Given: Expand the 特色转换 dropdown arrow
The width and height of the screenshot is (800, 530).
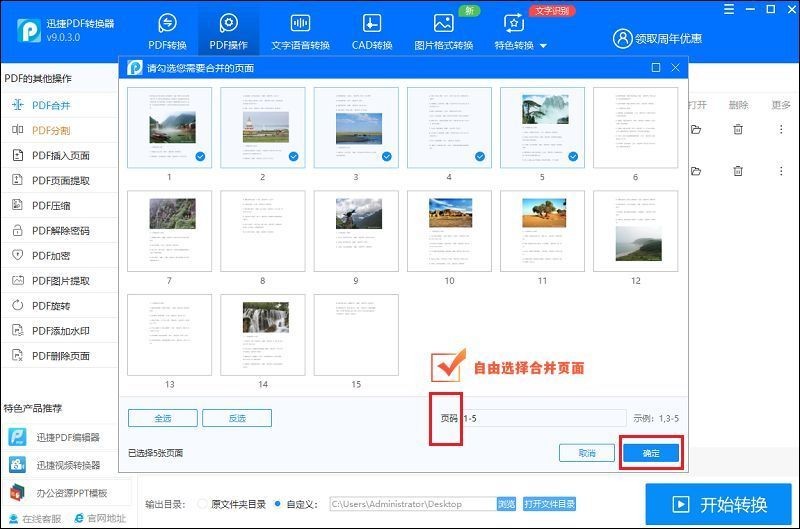Looking at the screenshot, I should point(543,46).
